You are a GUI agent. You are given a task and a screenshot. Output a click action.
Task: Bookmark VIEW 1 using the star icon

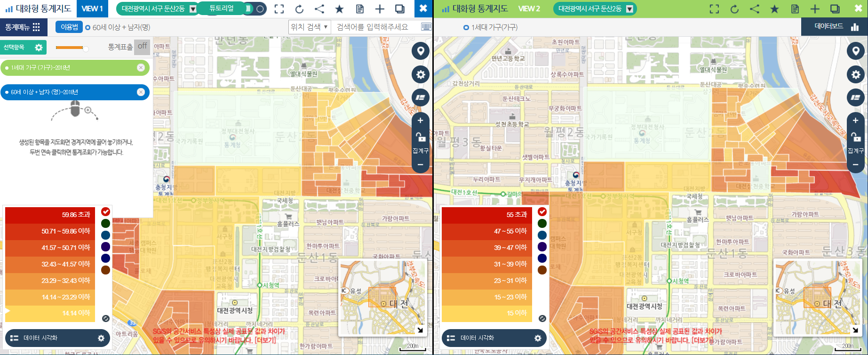(x=339, y=9)
